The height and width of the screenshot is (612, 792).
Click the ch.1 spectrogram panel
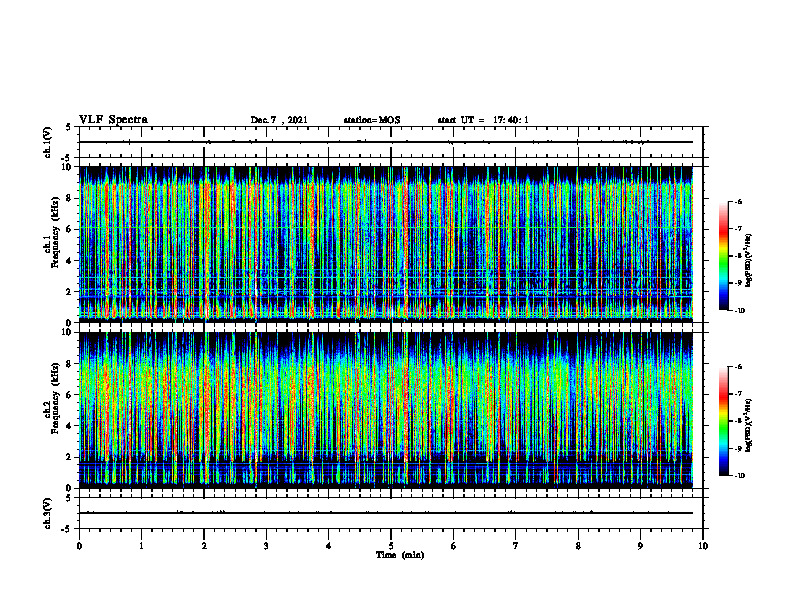pos(386,244)
